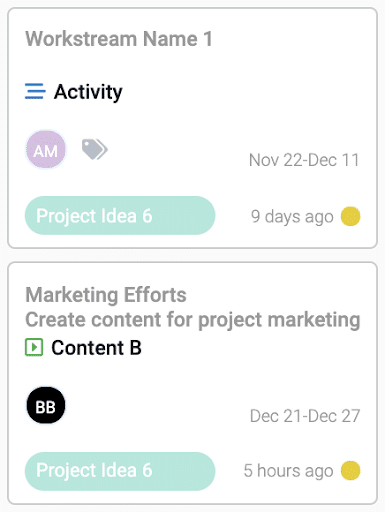Click yellow status dot beside 9 days ago

[x=350, y=216]
